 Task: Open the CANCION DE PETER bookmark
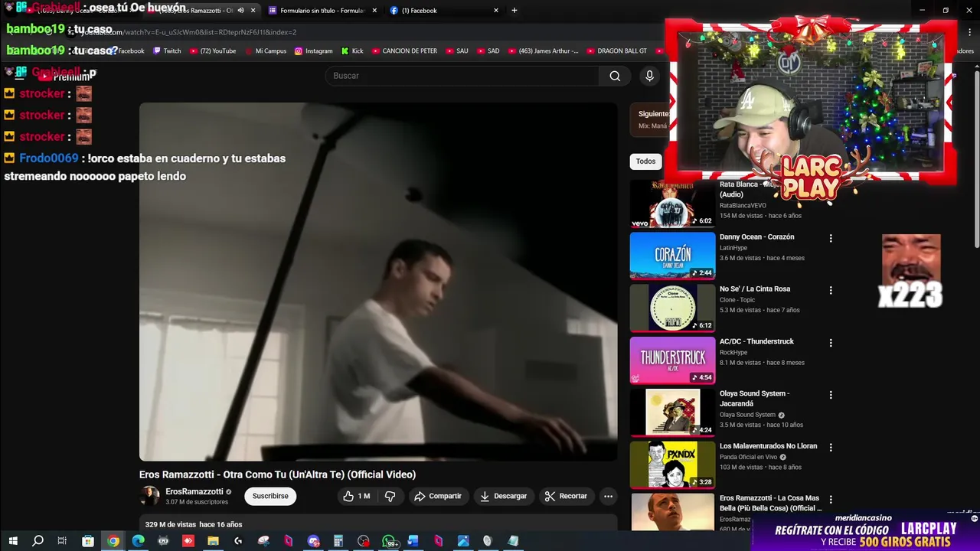pos(404,51)
